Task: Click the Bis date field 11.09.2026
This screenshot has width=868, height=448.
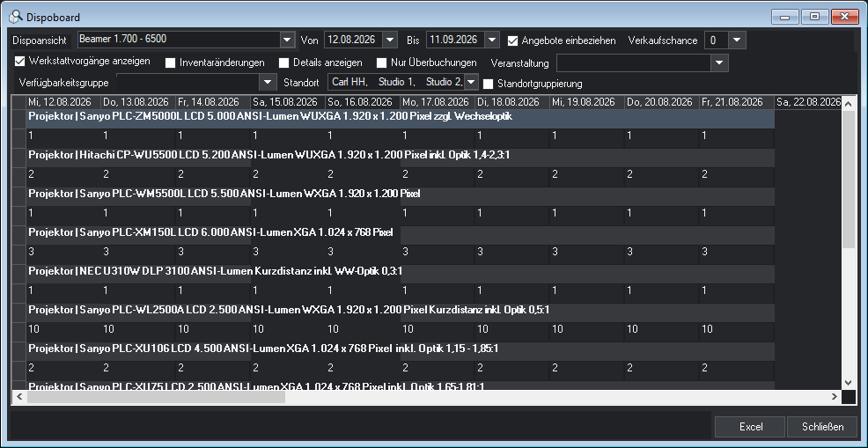Action: (456, 40)
